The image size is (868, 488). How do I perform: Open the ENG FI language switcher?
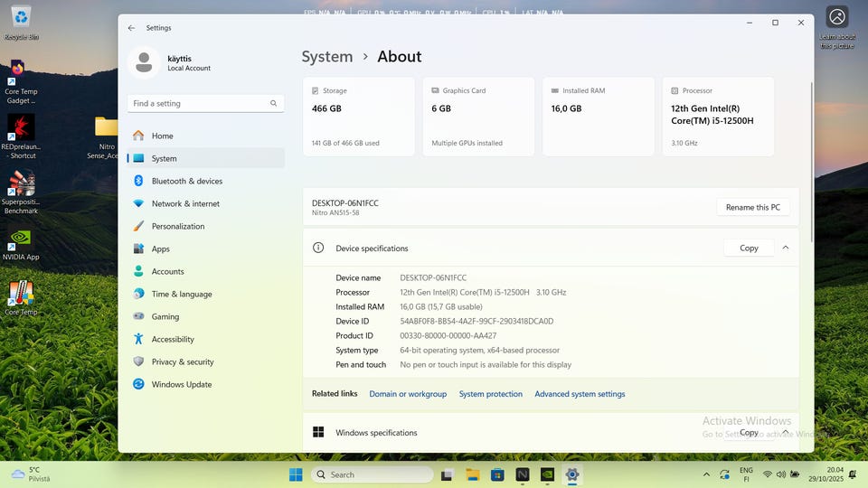[746, 474]
